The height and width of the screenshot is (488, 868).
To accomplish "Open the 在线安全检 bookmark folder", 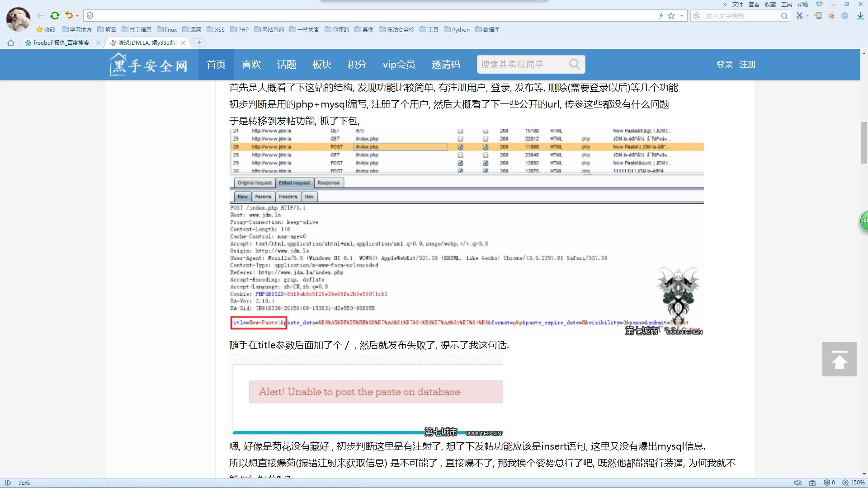I will [396, 29].
